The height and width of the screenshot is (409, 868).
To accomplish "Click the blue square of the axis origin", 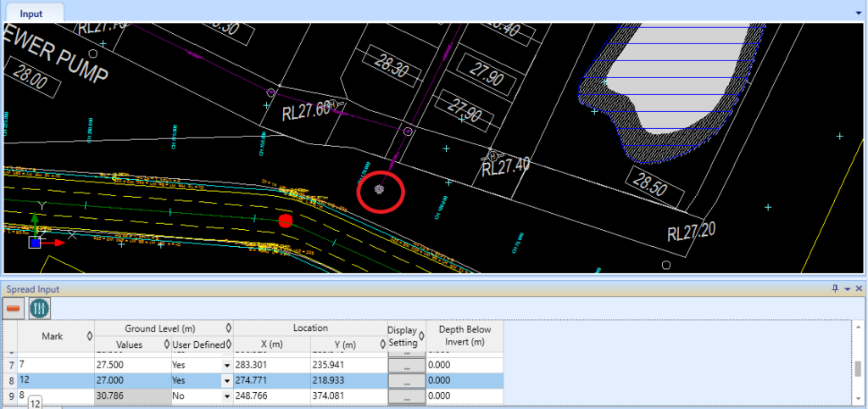I will tap(34, 243).
